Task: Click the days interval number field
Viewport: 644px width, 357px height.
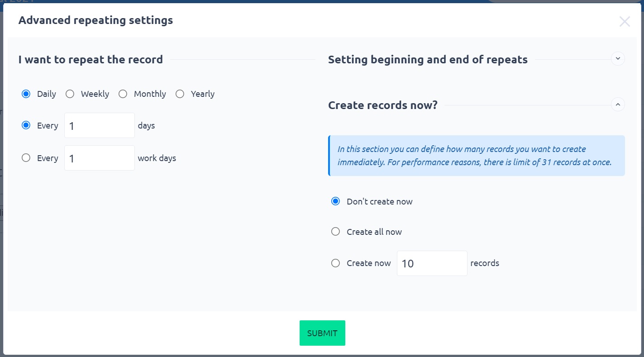Action: tap(100, 125)
